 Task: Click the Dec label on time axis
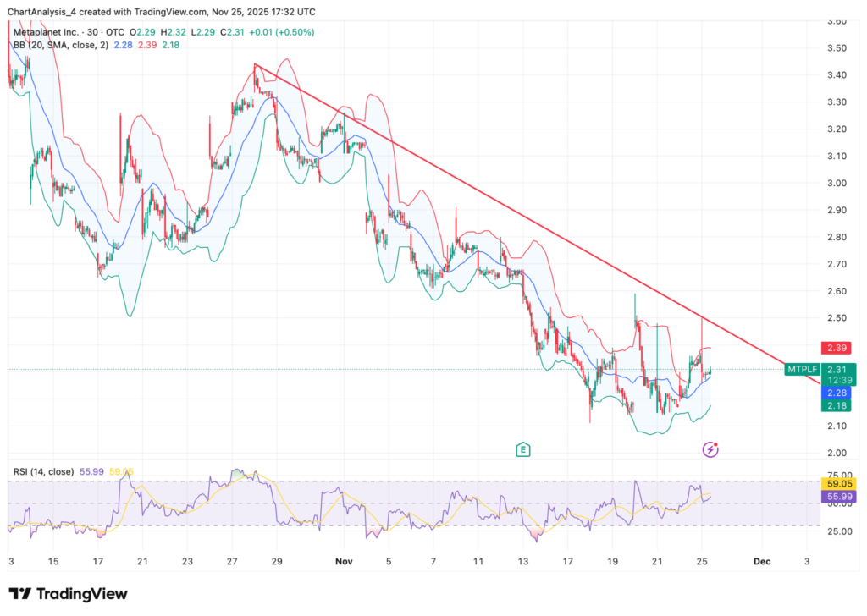pyautogui.click(x=762, y=561)
